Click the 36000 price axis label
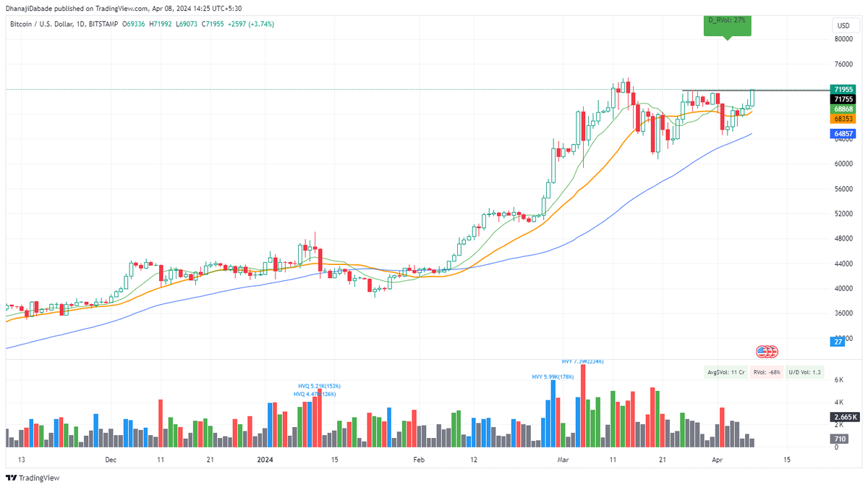Image resolution: width=868 pixels, height=488 pixels. click(843, 314)
